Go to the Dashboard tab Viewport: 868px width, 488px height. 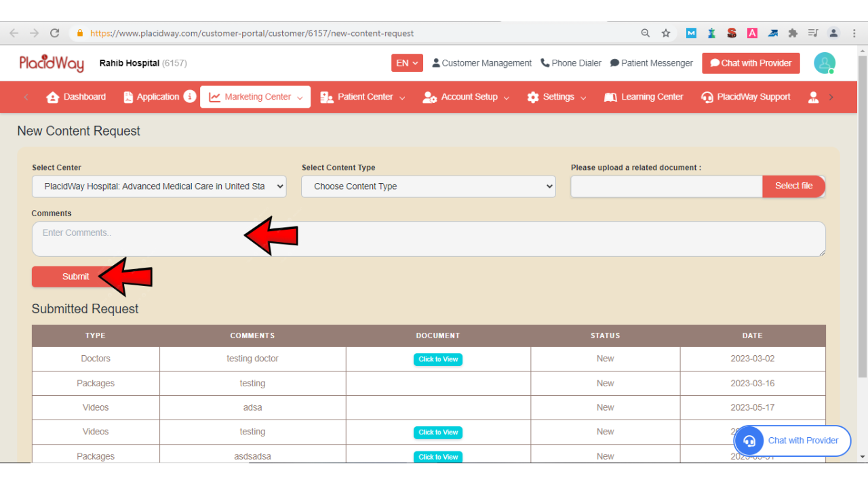[x=76, y=97]
